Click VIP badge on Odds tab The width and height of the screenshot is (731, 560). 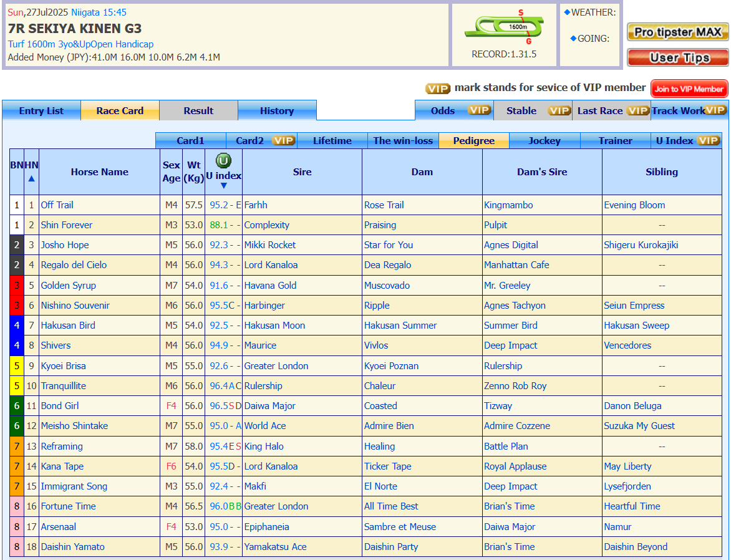(479, 110)
